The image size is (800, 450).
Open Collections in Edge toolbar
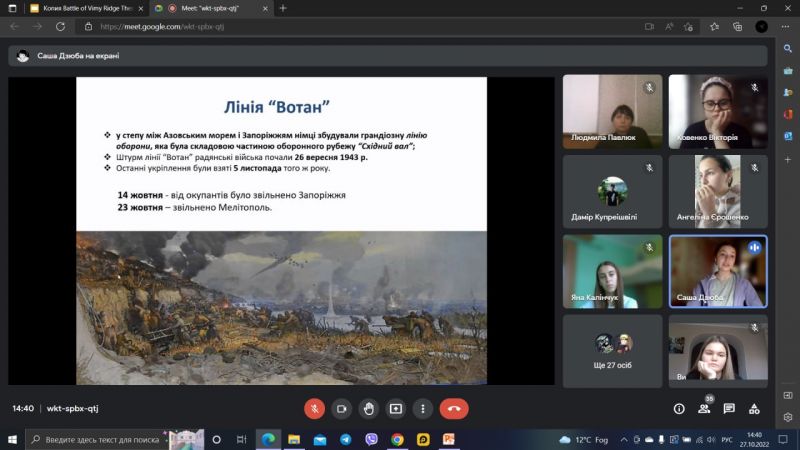point(738,27)
